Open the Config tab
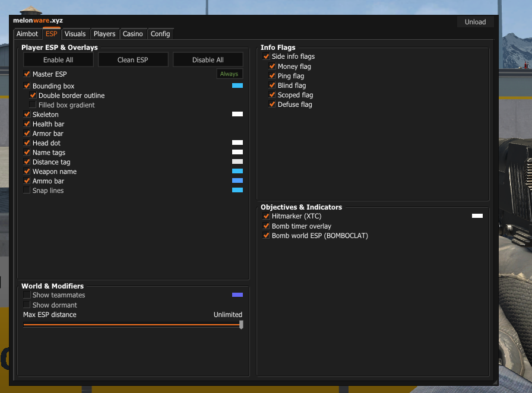Image resolution: width=532 pixels, height=393 pixels. click(160, 34)
